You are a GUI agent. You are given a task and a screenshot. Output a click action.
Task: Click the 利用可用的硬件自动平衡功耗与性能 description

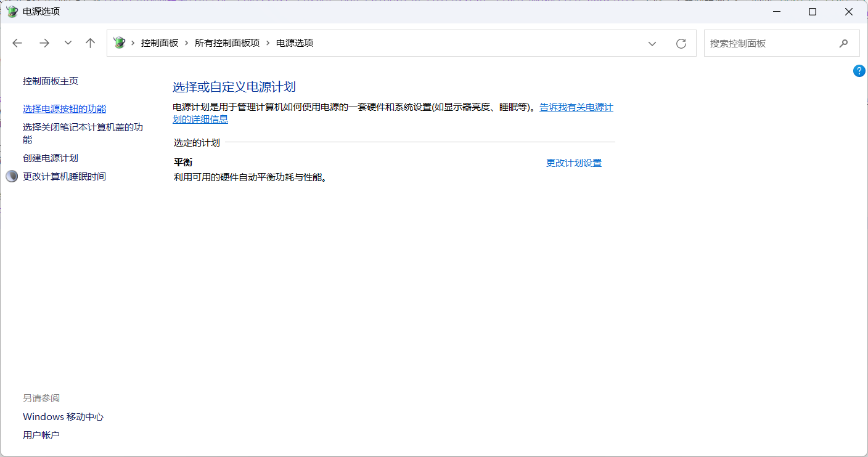coord(250,177)
